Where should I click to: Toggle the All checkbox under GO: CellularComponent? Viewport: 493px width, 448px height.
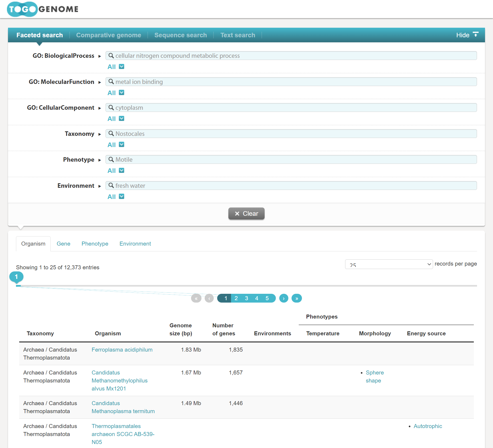click(x=122, y=119)
